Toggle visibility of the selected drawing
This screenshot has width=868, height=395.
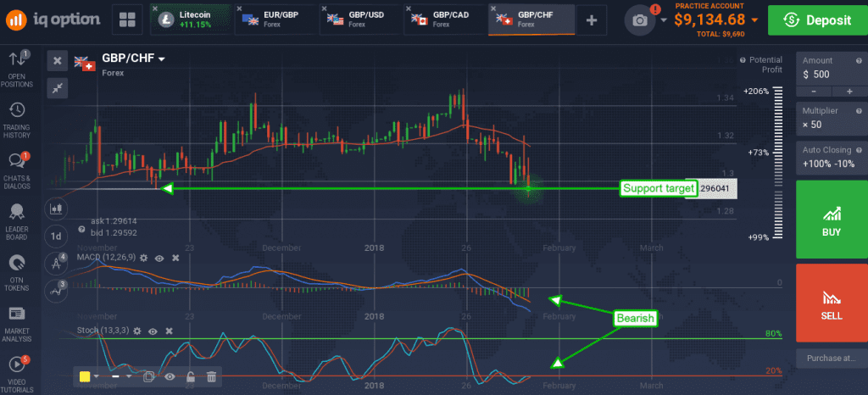[x=170, y=376]
